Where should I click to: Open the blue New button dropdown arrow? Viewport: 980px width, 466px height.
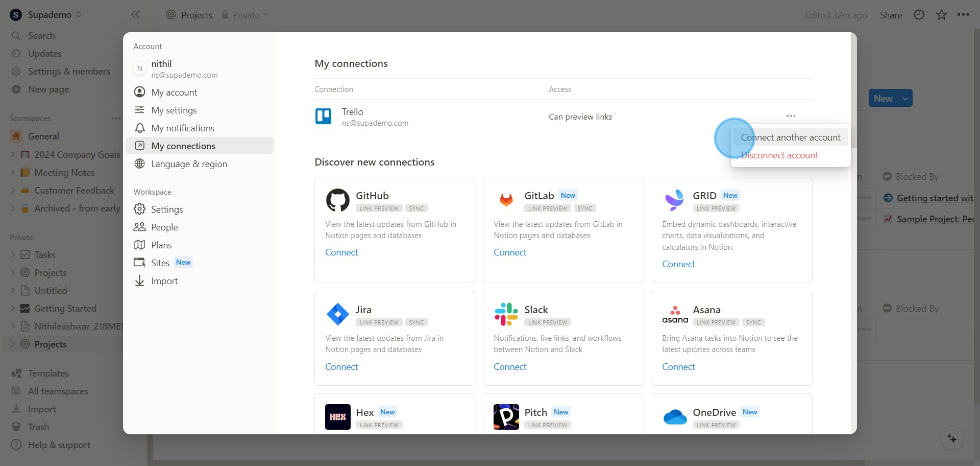click(905, 98)
